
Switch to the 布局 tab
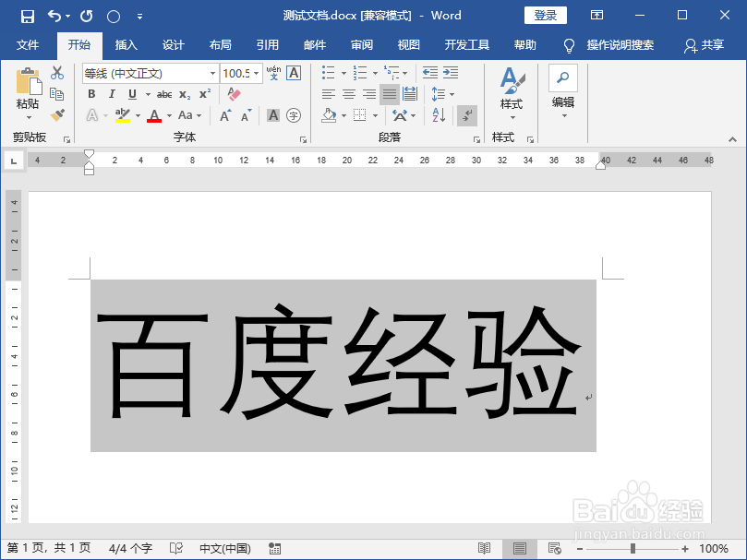(x=220, y=45)
